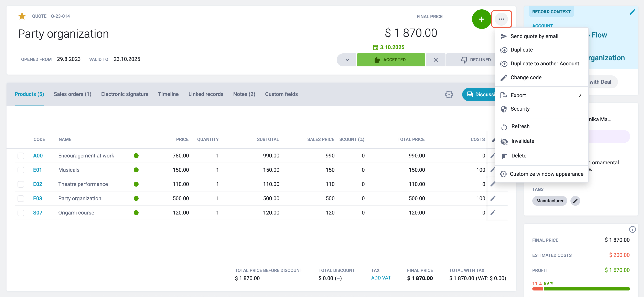Open Customize window appearance

tap(541, 174)
